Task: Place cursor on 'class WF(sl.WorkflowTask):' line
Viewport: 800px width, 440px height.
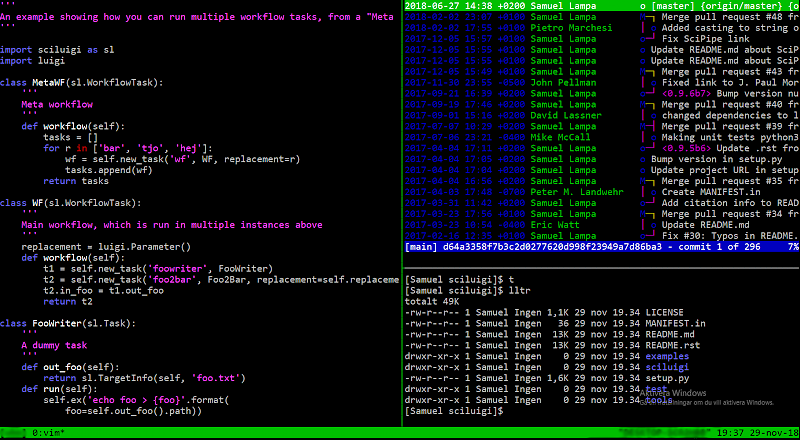Action: tap(71, 203)
